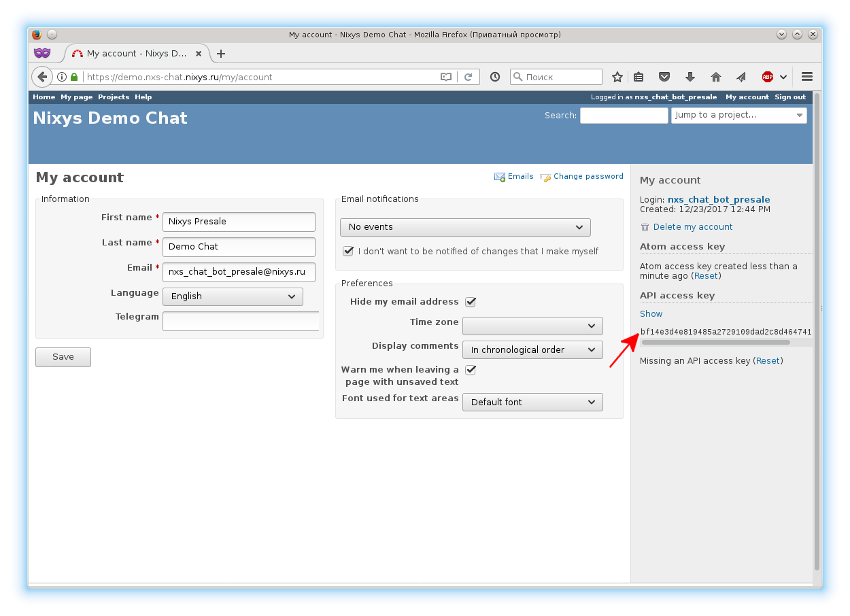This screenshot has height=616, width=850.
Task: Open the Adblock Plus ABP icon
Action: 768,77
